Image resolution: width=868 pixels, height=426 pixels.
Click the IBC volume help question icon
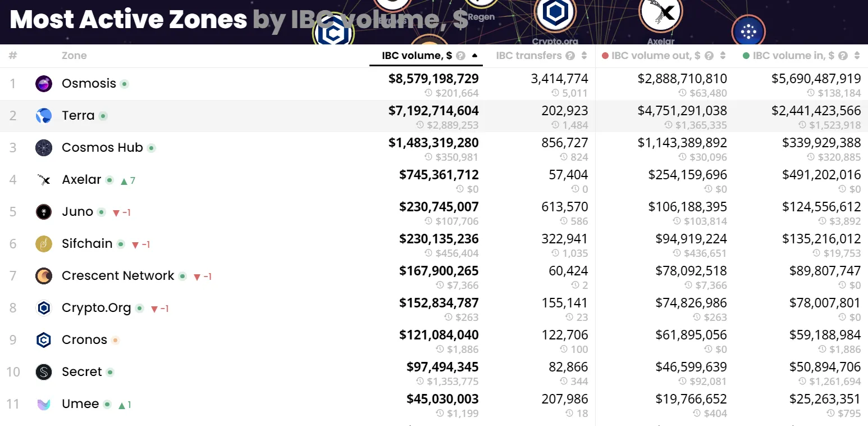461,56
